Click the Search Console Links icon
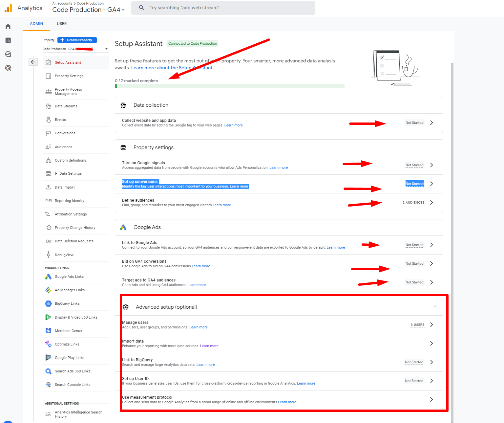The image size is (504, 423). tap(48, 385)
